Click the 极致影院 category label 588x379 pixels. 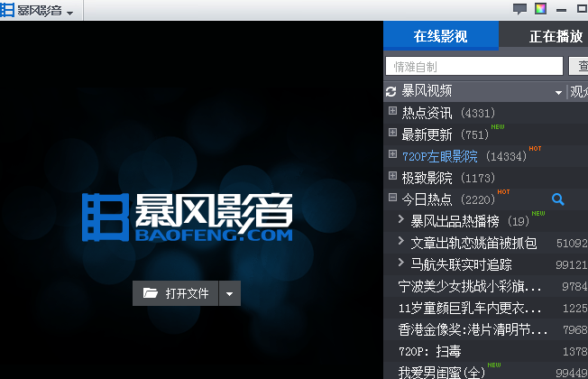click(x=427, y=178)
